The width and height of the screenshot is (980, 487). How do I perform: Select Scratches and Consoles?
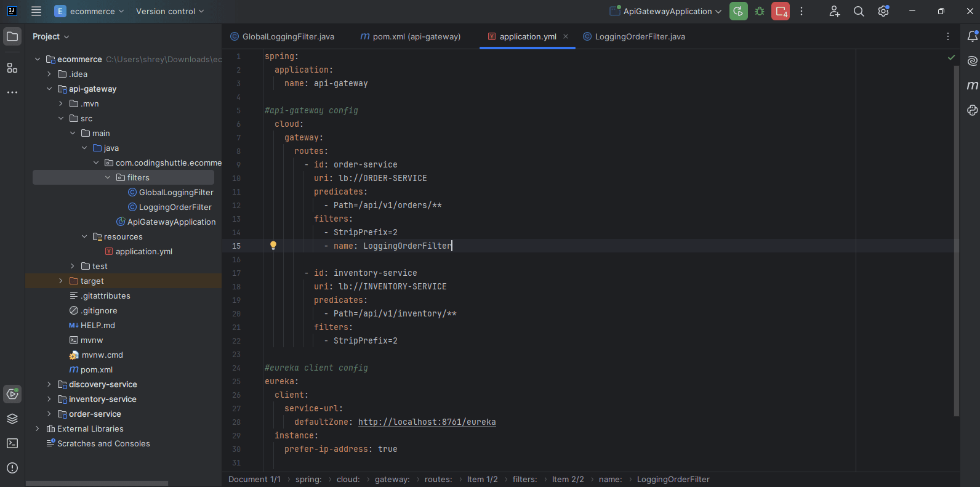point(98,443)
